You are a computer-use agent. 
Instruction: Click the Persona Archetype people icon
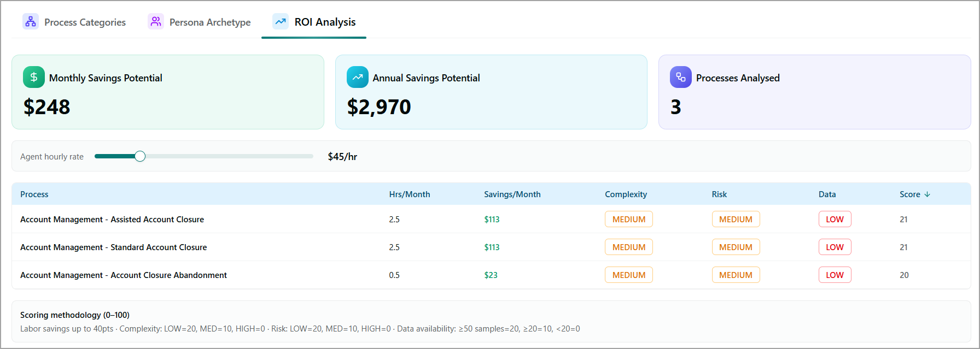pos(156,22)
